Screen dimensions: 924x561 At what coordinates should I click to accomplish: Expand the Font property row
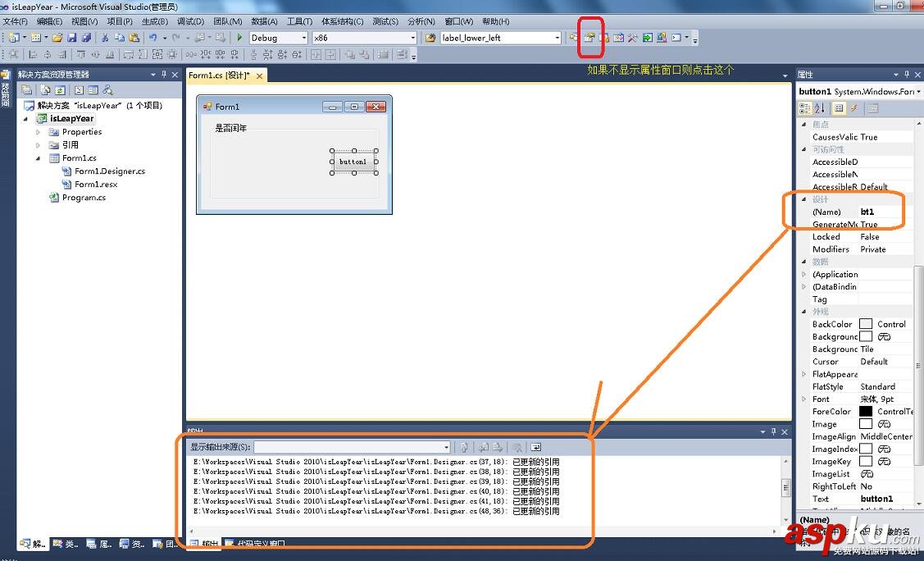click(803, 399)
